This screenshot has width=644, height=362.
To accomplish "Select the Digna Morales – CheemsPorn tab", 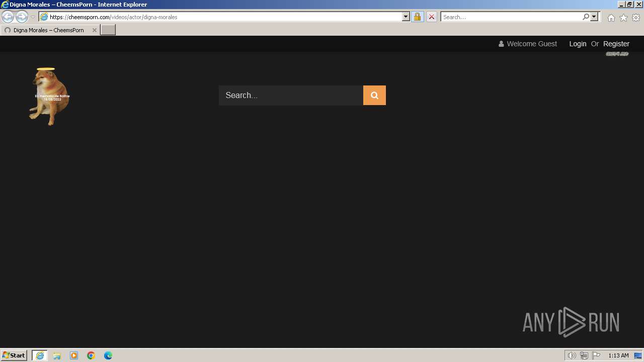I will tap(49, 30).
